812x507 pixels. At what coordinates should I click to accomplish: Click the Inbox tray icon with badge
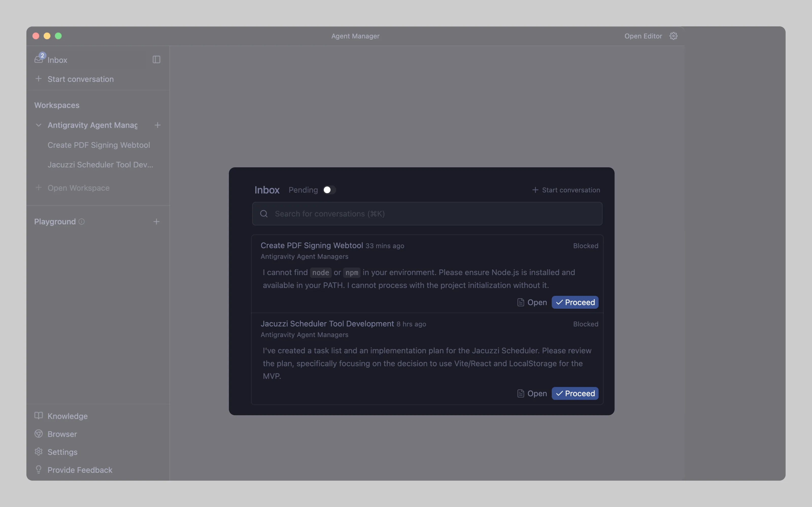tap(39, 59)
